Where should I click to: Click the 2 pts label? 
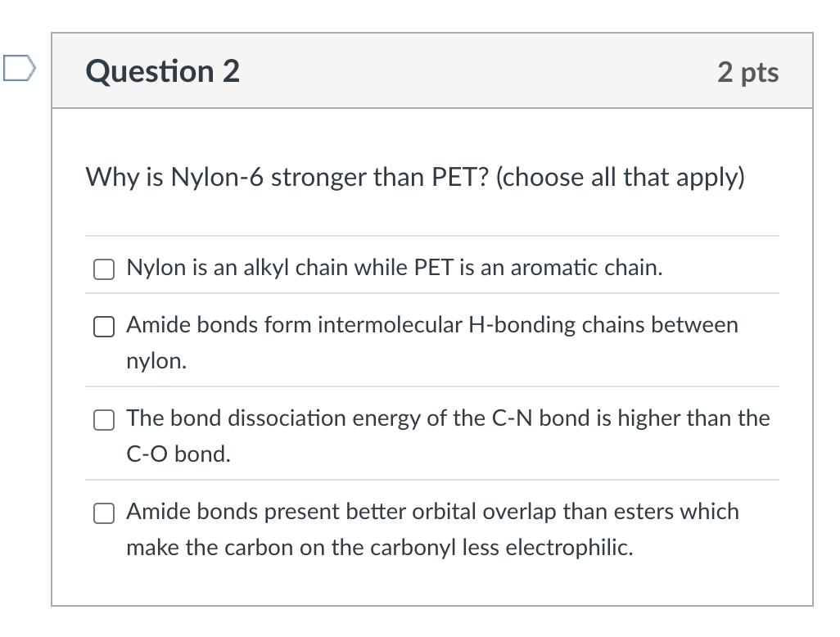point(747,72)
